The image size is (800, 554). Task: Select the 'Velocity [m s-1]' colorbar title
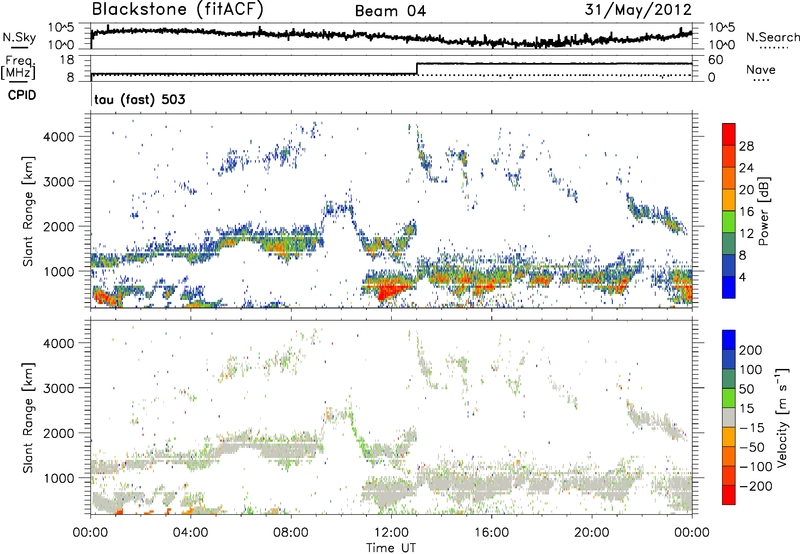pos(781,417)
